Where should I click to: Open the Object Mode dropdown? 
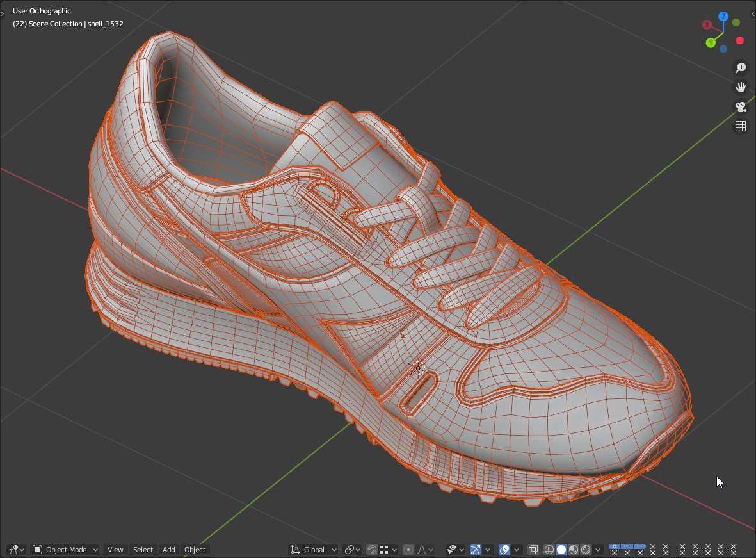tap(65, 550)
